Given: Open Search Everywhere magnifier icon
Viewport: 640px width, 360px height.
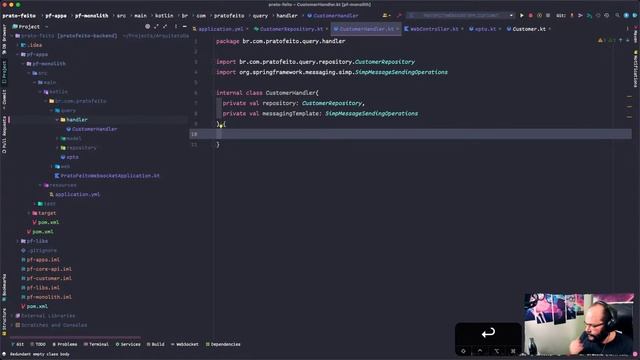Looking at the screenshot, I should coord(618,16).
